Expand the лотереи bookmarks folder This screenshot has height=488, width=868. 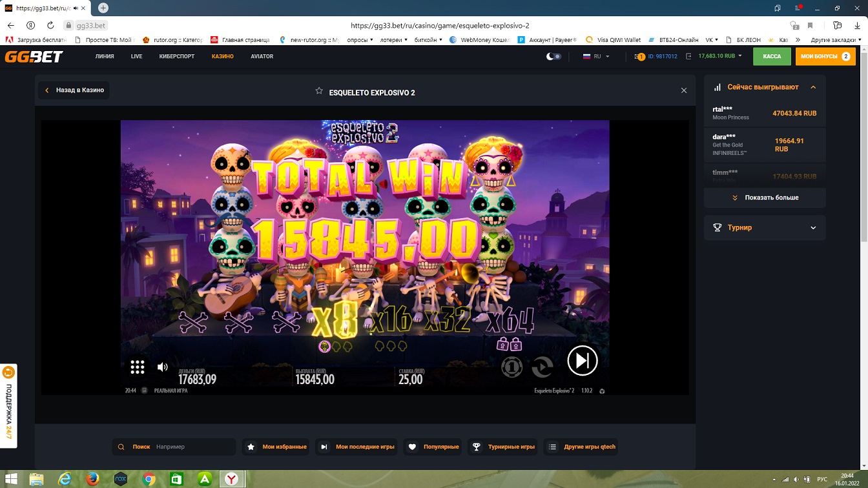(393, 40)
